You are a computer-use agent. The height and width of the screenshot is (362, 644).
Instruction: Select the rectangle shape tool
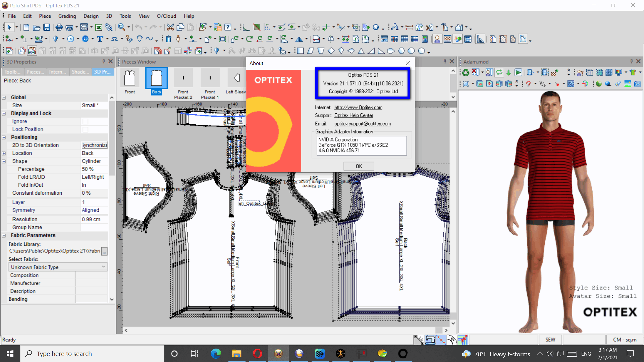(x=301, y=51)
